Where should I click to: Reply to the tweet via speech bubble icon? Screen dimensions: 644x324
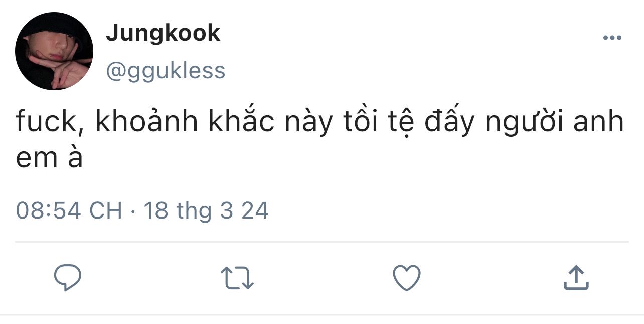click(68, 278)
